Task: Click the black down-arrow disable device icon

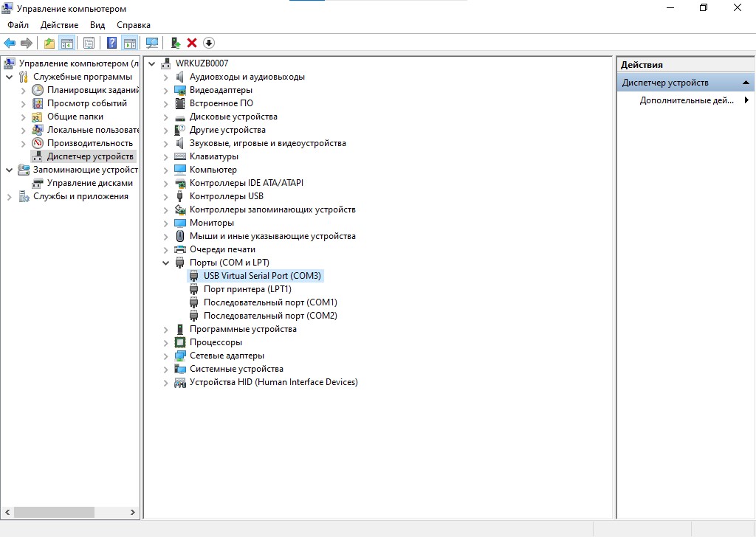Action: [x=208, y=43]
